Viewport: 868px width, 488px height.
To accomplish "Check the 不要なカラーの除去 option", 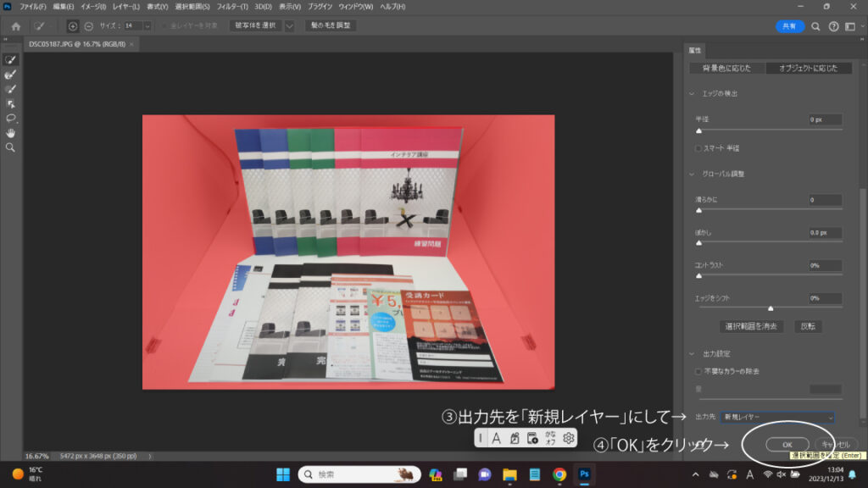I will coord(698,371).
